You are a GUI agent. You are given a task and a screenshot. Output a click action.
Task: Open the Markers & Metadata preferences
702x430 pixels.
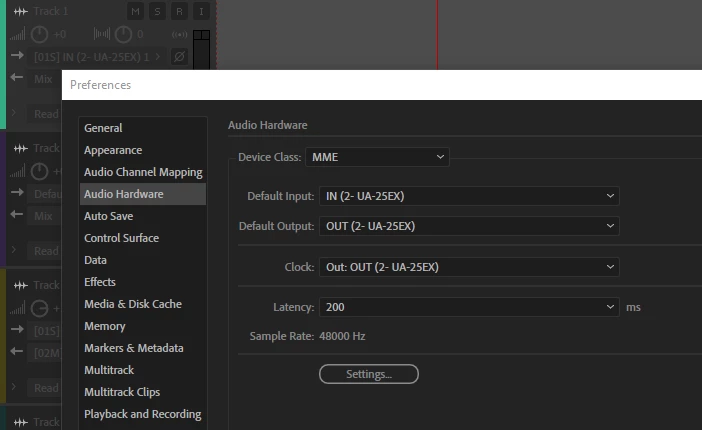(x=143, y=348)
